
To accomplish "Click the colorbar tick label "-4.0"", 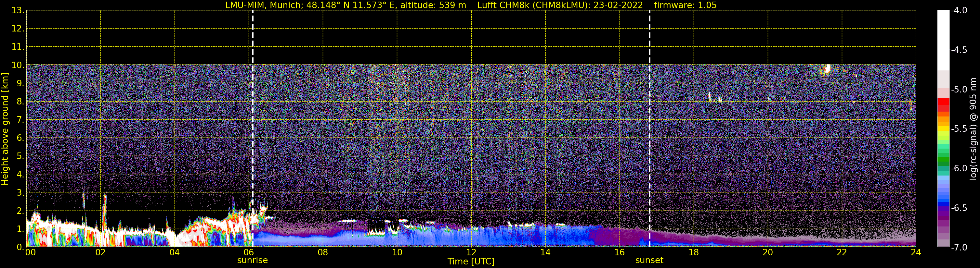I will coord(959,11).
